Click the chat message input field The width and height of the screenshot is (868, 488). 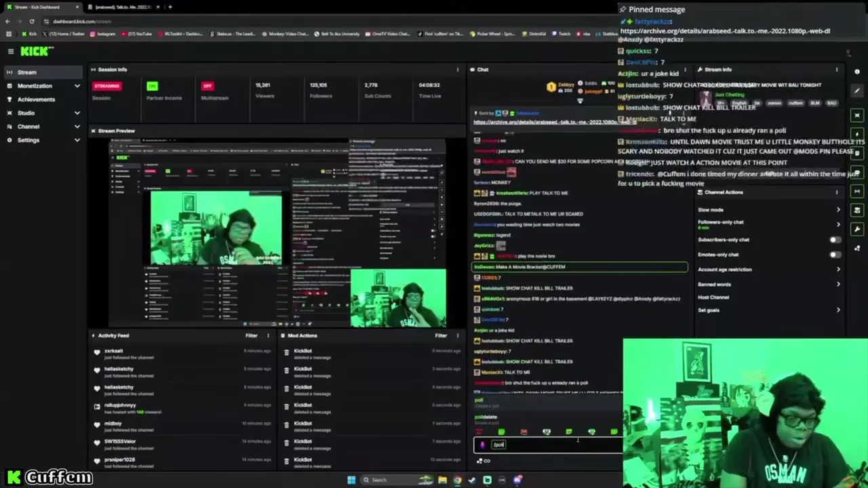click(x=548, y=445)
